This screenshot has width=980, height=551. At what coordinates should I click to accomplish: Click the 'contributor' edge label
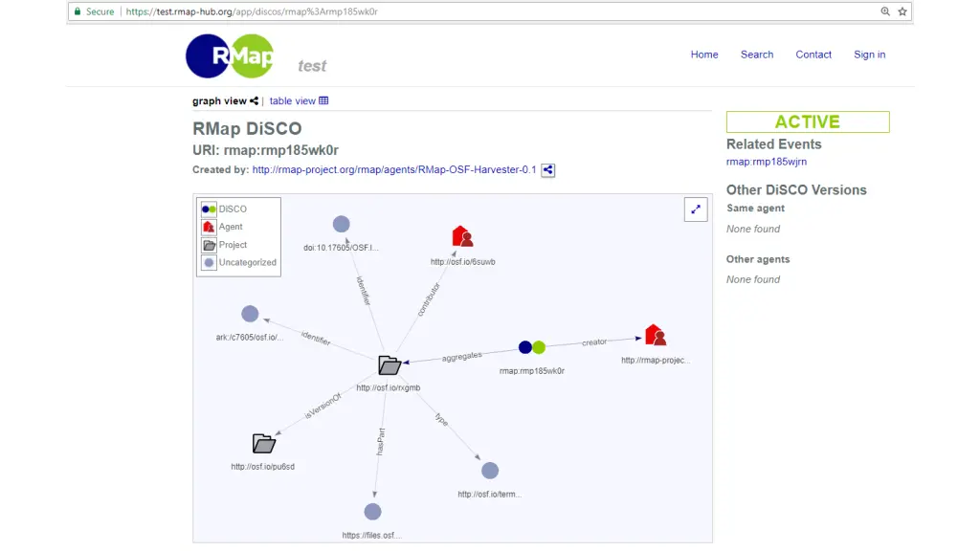[x=429, y=299]
